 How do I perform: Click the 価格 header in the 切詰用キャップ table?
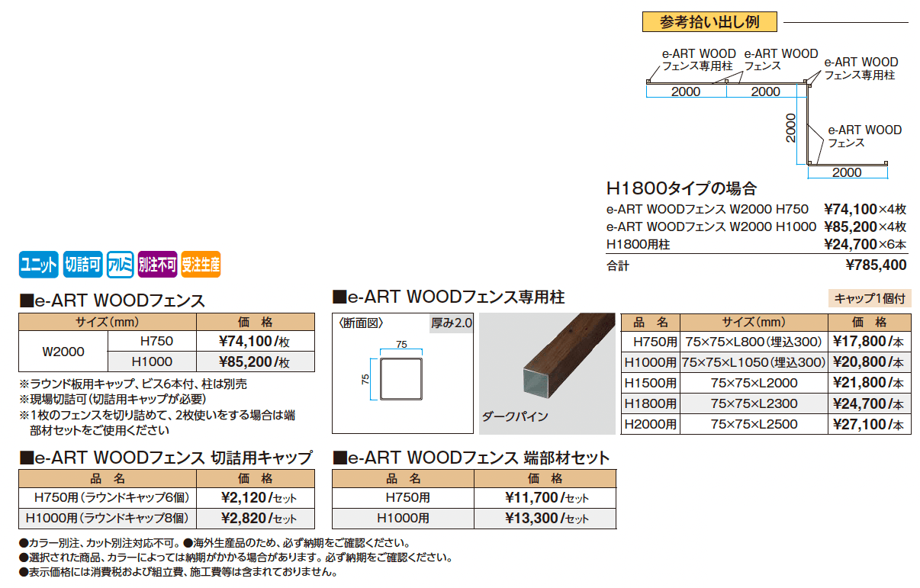coord(256,478)
